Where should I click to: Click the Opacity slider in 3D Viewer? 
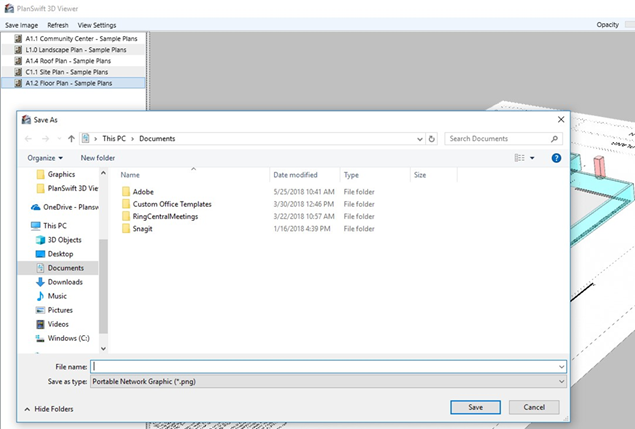coord(630,25)
